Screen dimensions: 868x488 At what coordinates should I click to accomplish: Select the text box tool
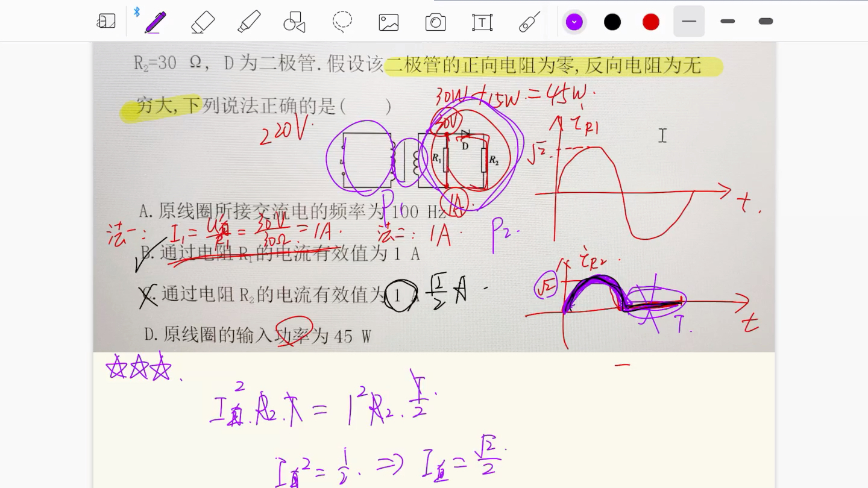coord(482,22)
